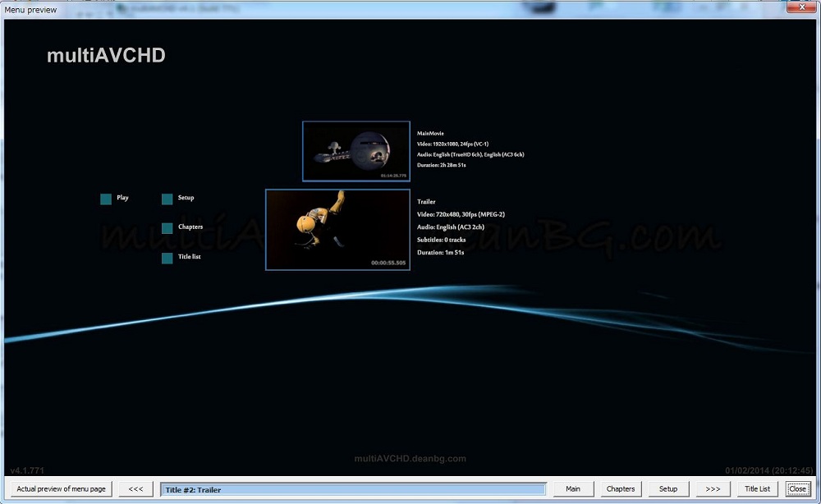This screenshot has width=821, height=504.
Task: Go to the previous title with <<< button
Action: click(135, 489)
